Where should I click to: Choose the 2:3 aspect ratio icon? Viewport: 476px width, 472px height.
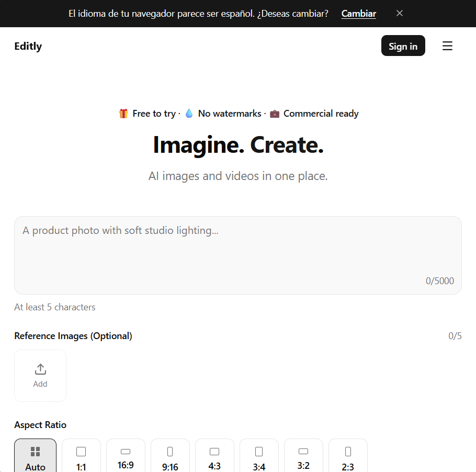[x=348, y=452]
